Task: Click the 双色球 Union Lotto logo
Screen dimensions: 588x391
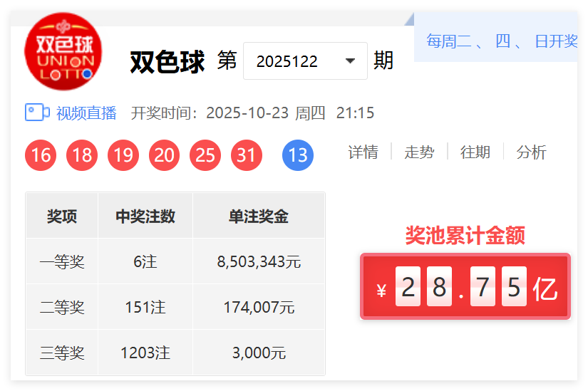Action: pyautogui.click(x=63, y=51)
